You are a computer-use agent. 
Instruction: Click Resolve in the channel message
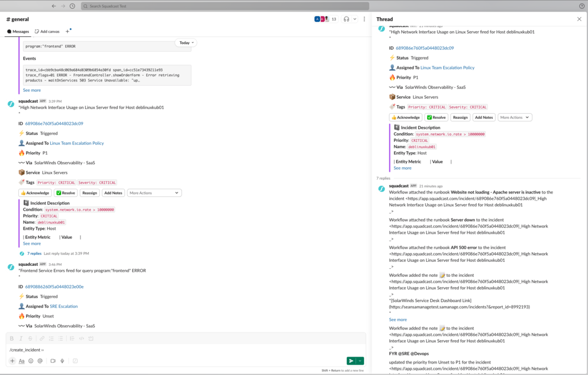(65, 193)
